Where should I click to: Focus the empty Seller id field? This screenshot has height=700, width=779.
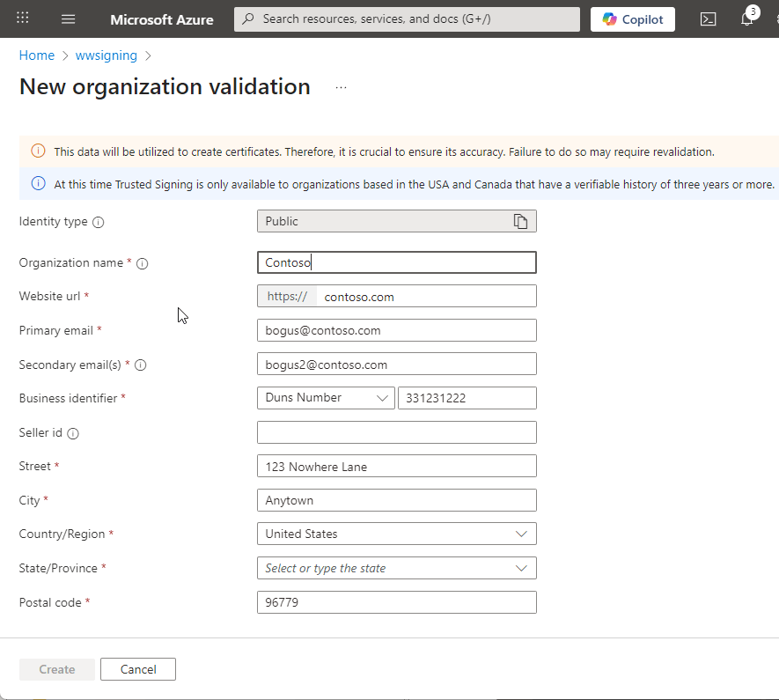(396, 431)
